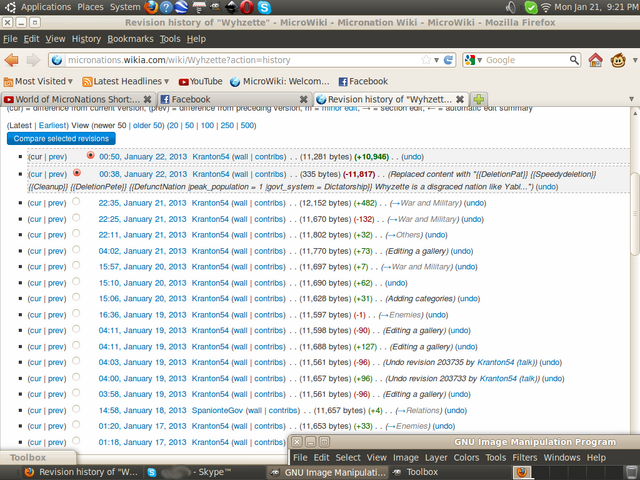Open the toolbar overflow arrow beside monkey icon
The height and width of the screenshot is (480, 640).
[x=635, y=60]
